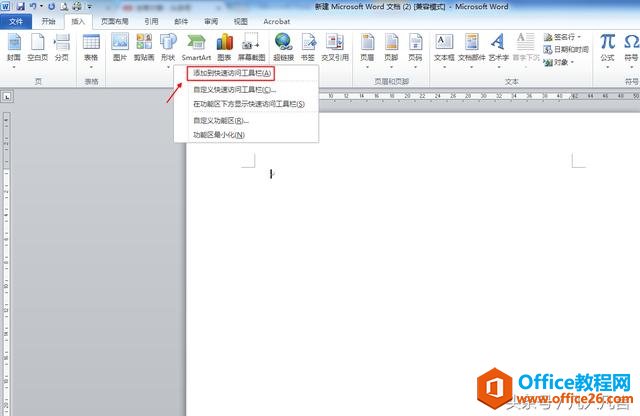Click the 插入 (Insert) tab

tap(78, 22)
